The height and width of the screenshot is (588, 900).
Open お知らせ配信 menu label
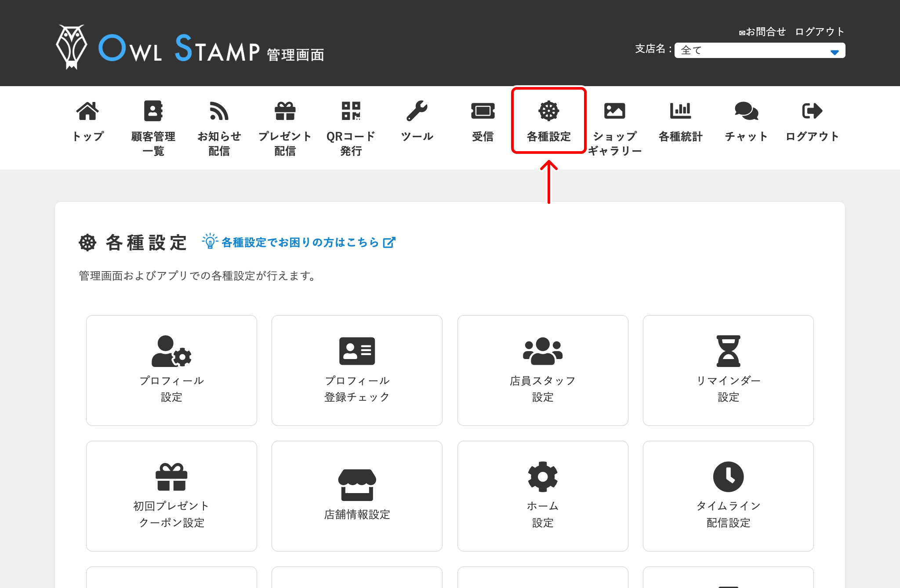click(x=219, y=144)
